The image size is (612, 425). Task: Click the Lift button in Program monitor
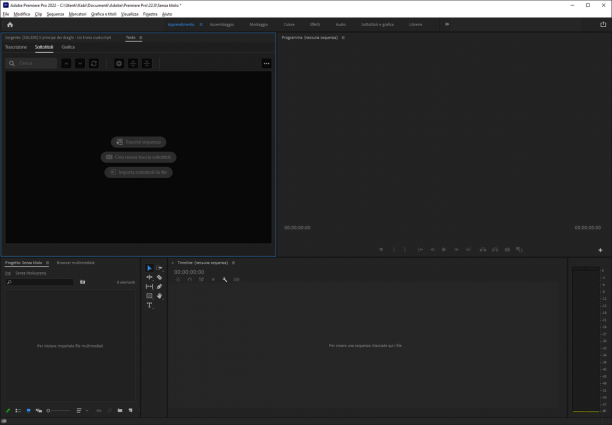point(483,249)
